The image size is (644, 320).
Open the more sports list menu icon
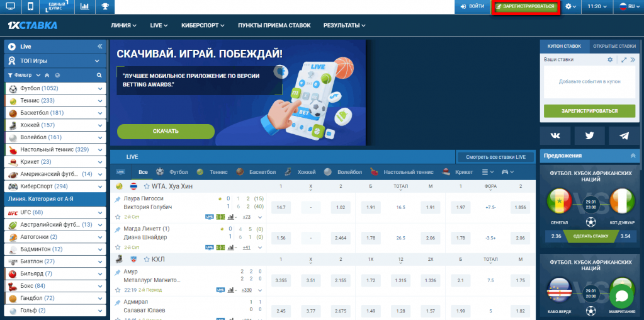click(x=487, y=172)
